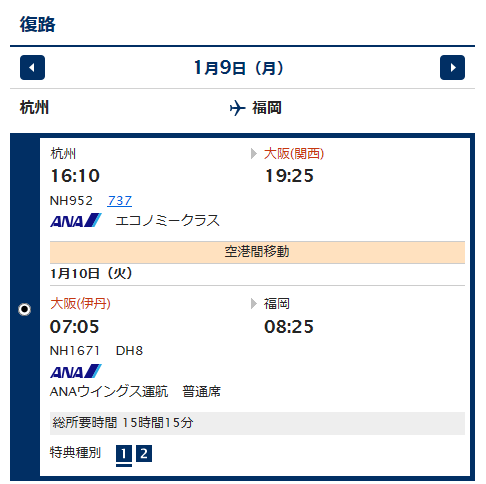Click the 大阪(関西) arrival airport text

294,154
